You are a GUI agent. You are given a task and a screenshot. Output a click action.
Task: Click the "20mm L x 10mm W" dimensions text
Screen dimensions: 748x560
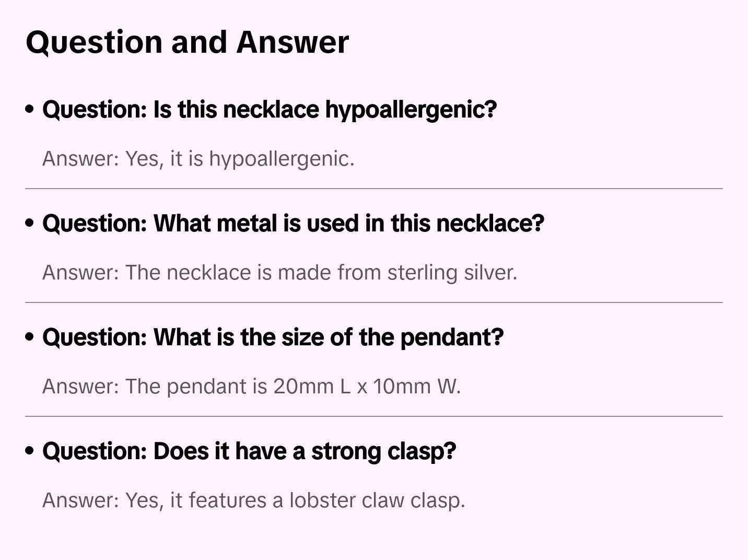click(x=366, y=387)
